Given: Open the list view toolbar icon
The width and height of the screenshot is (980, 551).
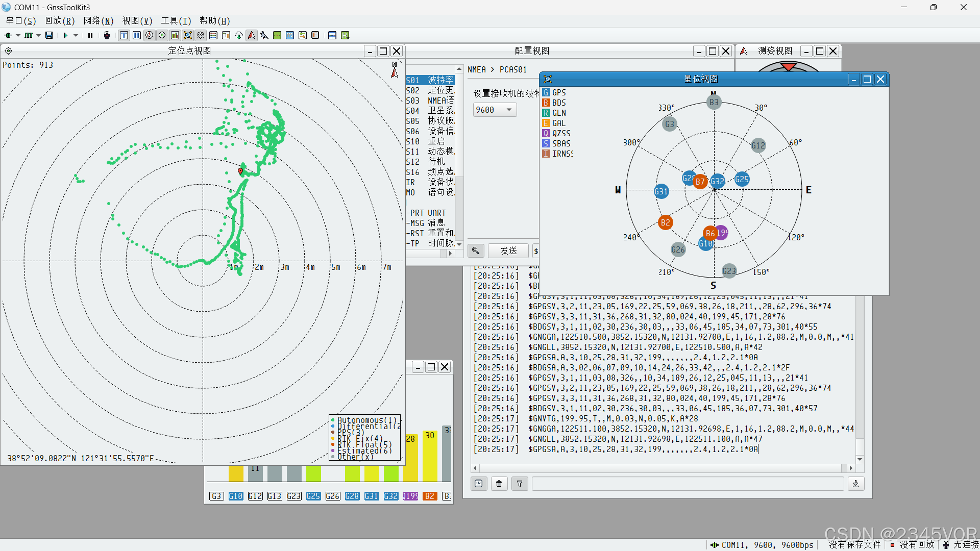Looking at the screenshot, I should pyautogui.click(x=213, y=35).
